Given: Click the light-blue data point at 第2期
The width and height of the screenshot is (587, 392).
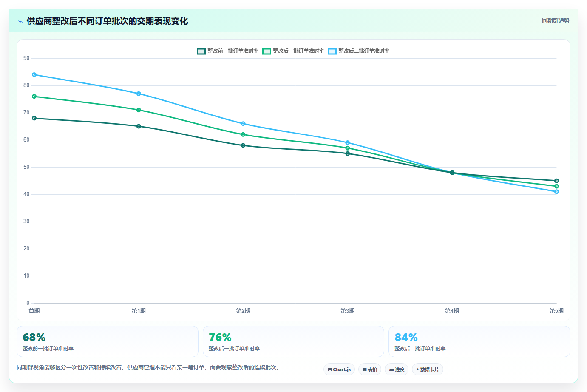Looking at the screenshot, I should (243, 124).
